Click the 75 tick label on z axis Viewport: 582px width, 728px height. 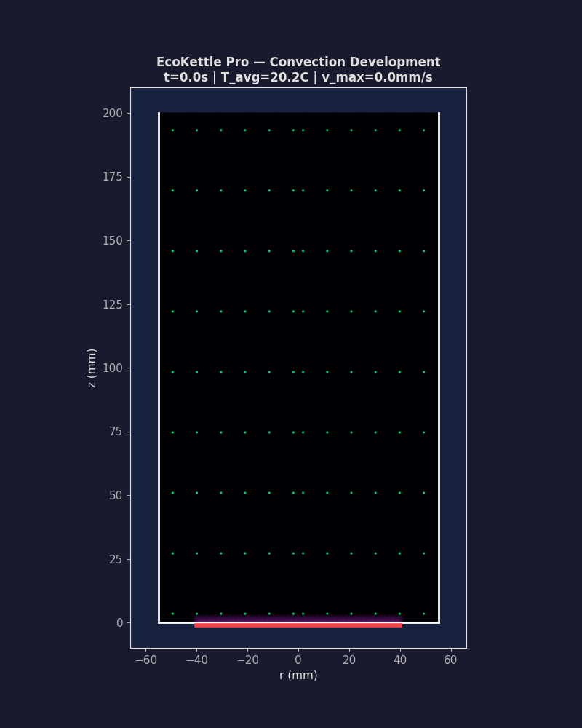coord(115,432)
